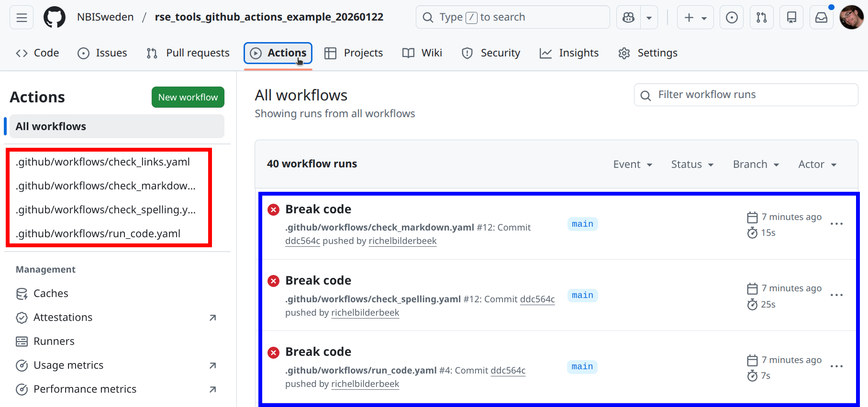Open the hamburger navigation menu
Screen dimensions: 868x407
point(22,18)
